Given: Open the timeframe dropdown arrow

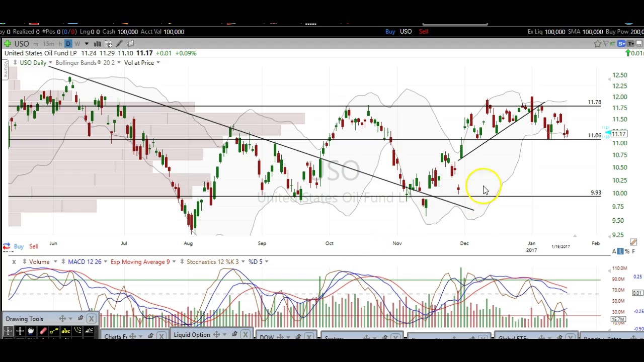Looking at the screenshot, I should pyautogui.click(x=87, y=44).
